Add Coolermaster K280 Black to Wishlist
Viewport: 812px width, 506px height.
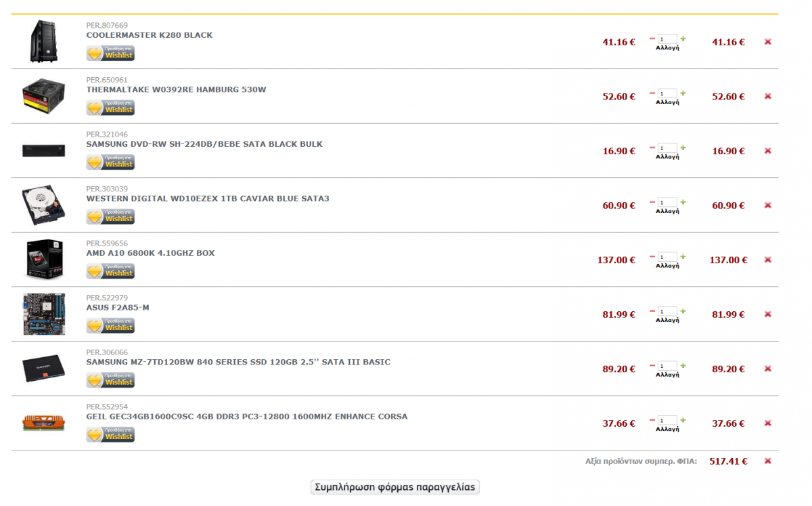(x=110, y=53)
